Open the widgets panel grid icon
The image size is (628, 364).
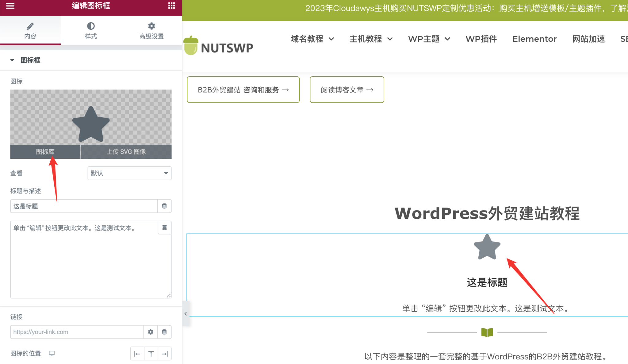171,6
